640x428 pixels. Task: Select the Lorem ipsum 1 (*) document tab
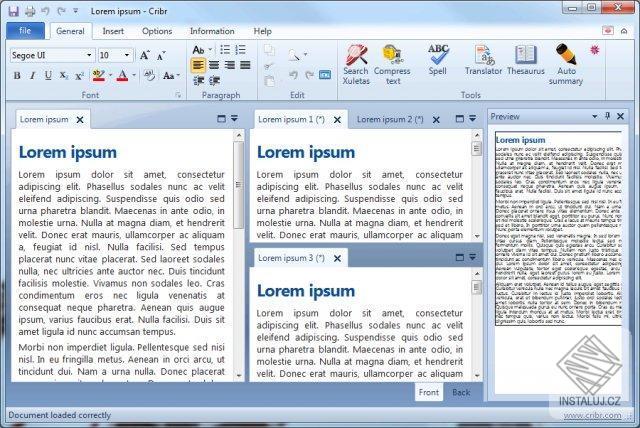coord(291,120)
